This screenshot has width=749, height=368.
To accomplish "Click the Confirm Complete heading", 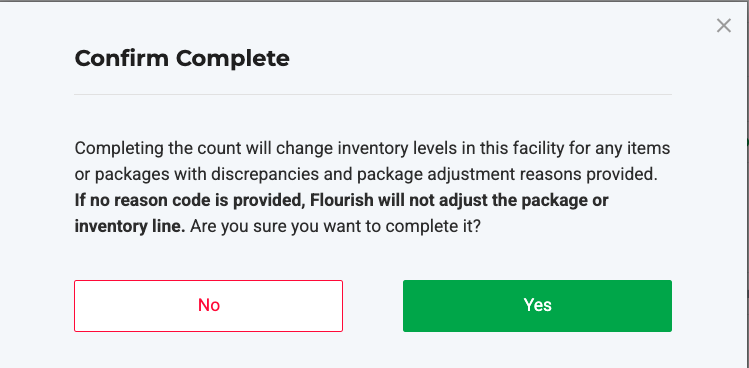I will [182, 58].
